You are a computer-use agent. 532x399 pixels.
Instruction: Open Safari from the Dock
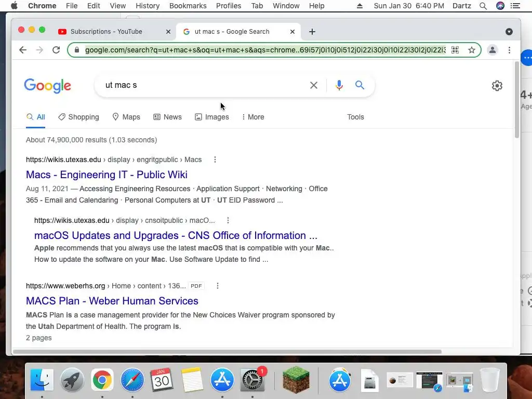132,380
